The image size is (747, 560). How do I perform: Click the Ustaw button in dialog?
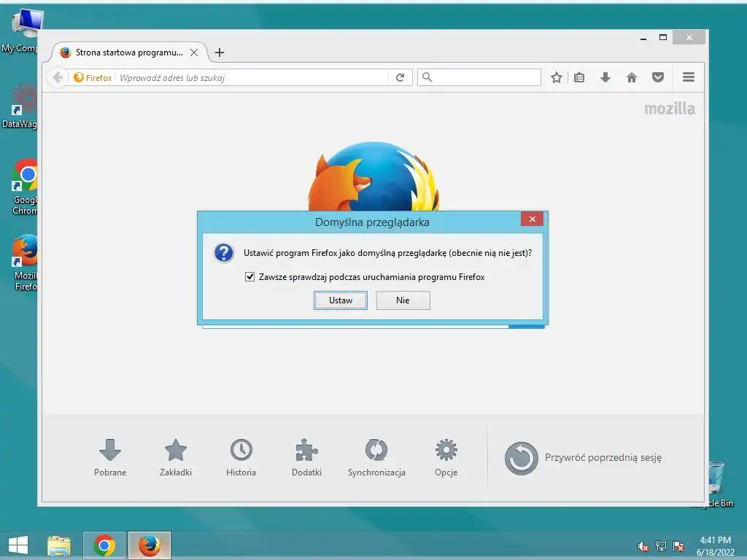[x=340, y=300]
